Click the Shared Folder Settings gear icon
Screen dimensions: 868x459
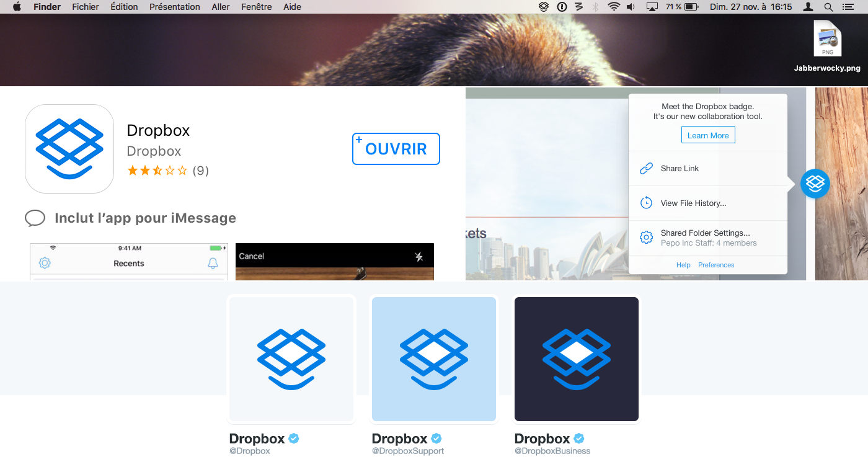[646, 238]
